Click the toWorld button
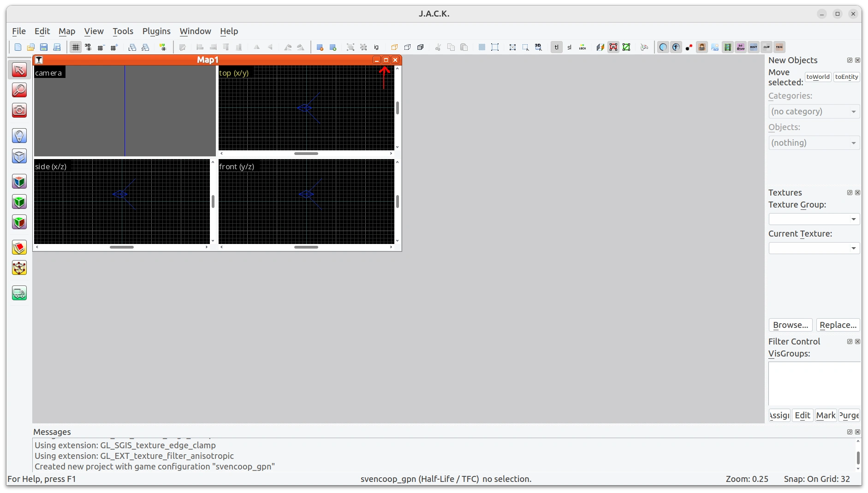Image resolution: width=868 pixels, height=493 pixels. 818,77
